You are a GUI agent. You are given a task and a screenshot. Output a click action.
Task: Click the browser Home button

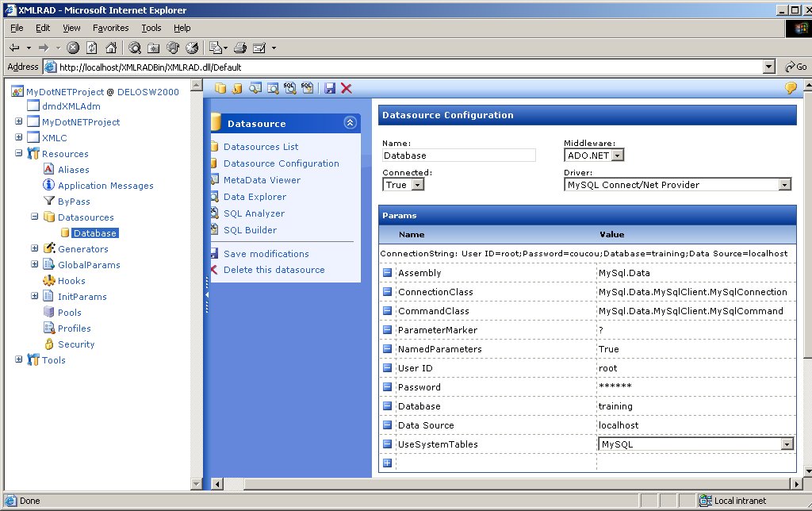[111, 48]
